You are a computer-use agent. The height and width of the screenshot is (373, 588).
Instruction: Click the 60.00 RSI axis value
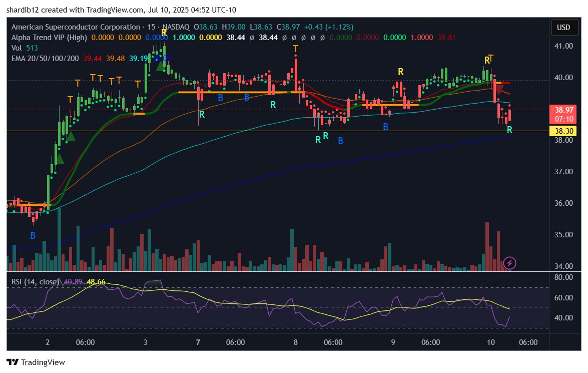pos(563,298)
